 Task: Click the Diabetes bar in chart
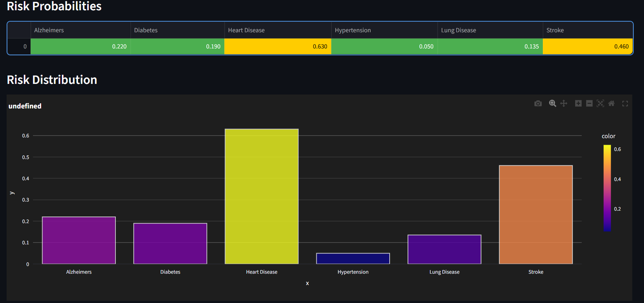coord(170,243)
